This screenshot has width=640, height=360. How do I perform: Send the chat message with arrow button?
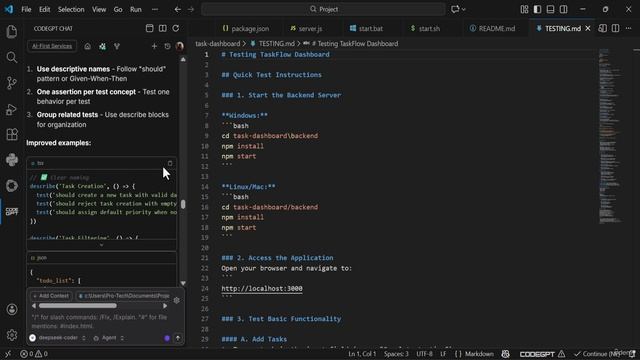tap(178, 338)
